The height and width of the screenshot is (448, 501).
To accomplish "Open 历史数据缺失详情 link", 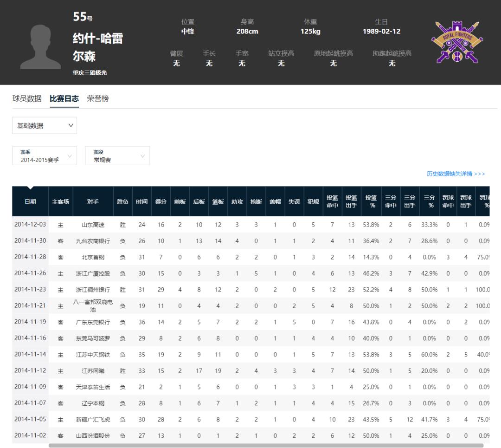I will pyautogui.click(x=456, y=174).
